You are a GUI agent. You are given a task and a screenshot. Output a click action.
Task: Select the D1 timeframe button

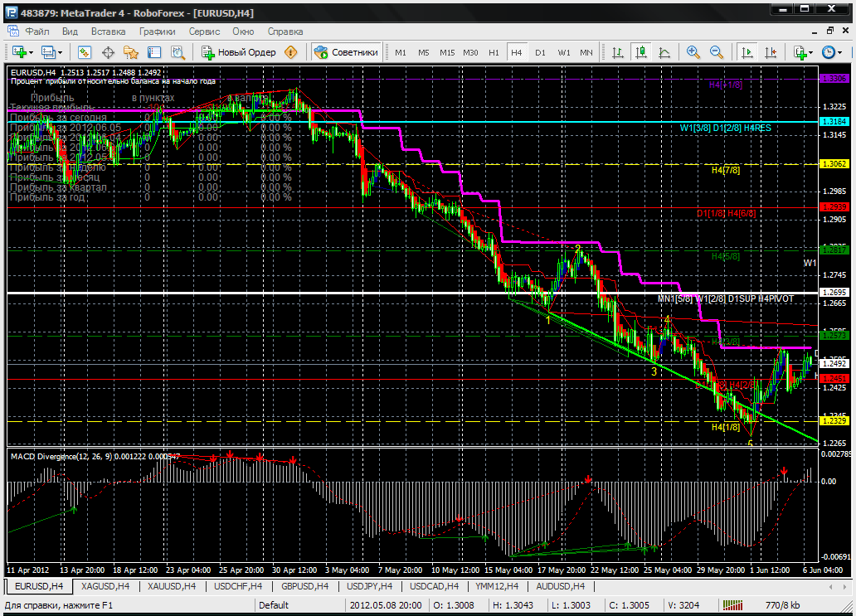click(540, 52)
